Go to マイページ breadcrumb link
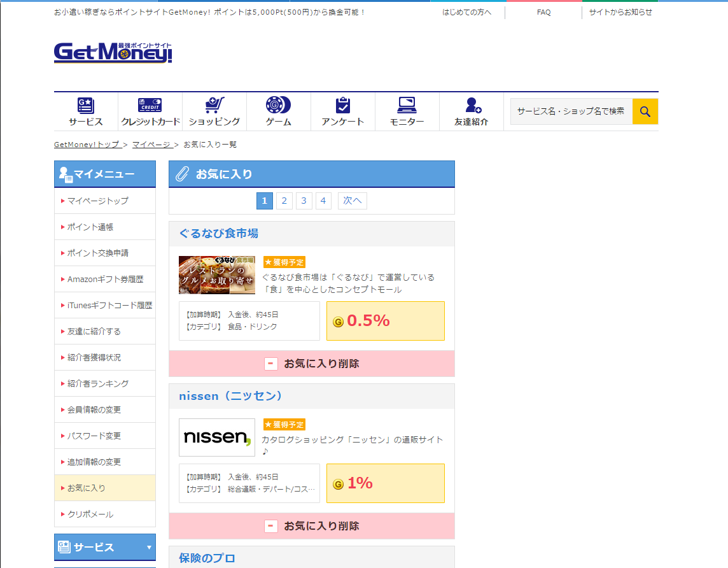This screenshot has height=568, width=728. tap(152, 145)
